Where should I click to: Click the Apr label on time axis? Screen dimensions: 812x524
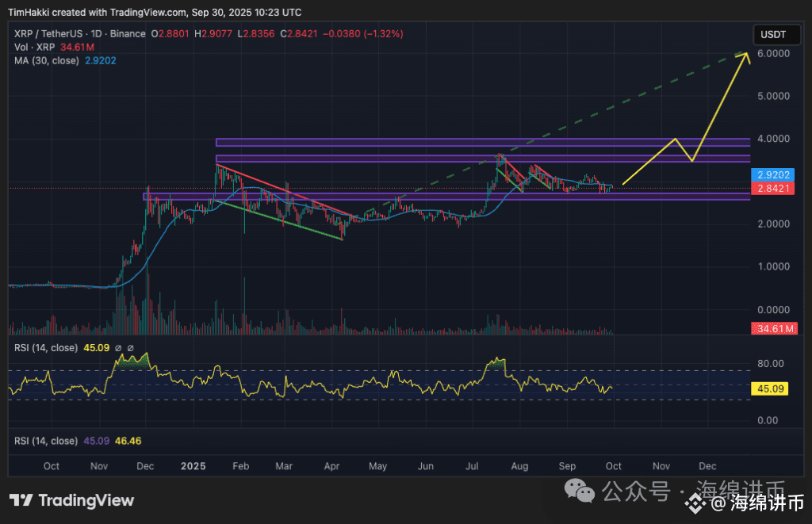click(331, 466)
